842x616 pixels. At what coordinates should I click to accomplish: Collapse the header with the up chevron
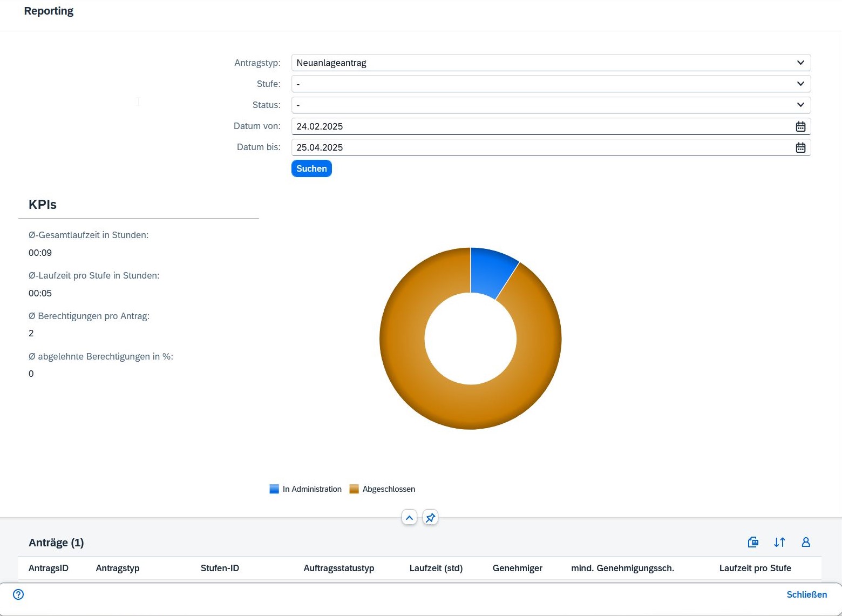pos(409,518)
